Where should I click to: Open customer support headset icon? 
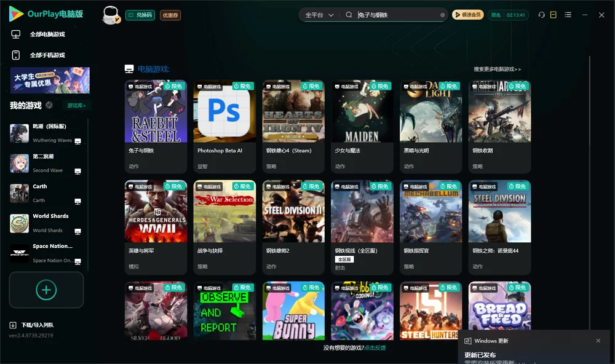coord(541,15)
